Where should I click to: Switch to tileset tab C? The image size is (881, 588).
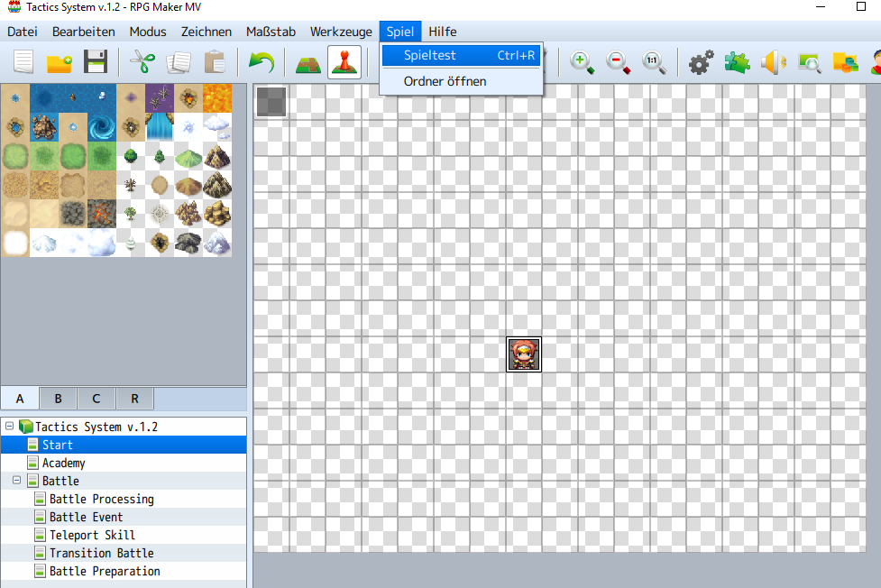(x=96, y=399)
